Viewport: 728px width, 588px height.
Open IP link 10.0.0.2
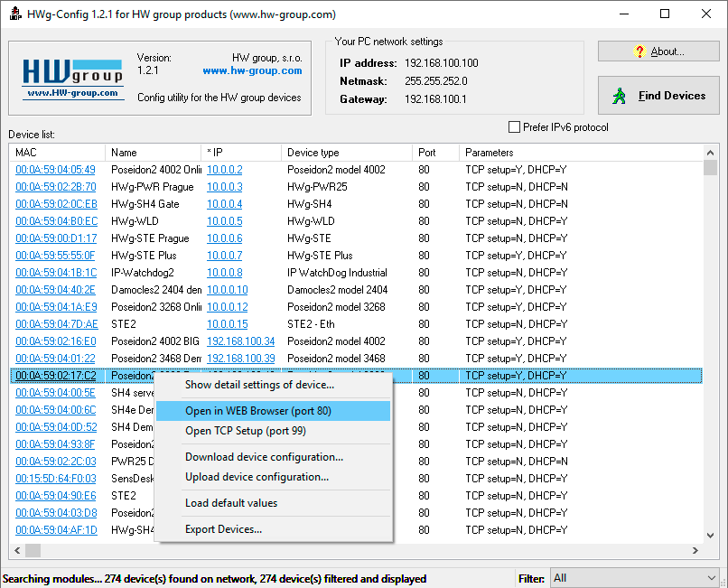pos(225,170)
